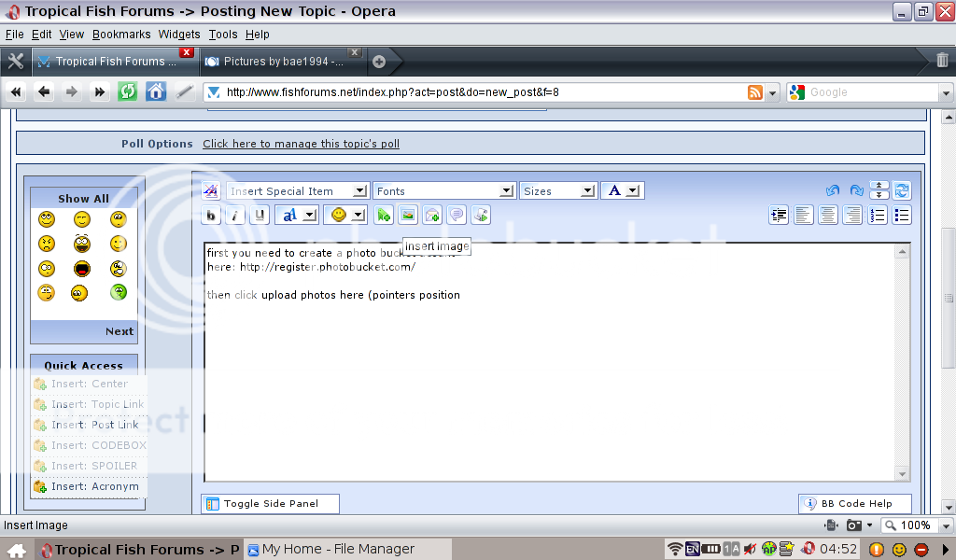
Task: Open Insert Special Item dropdown
Action: coord(298,190)
